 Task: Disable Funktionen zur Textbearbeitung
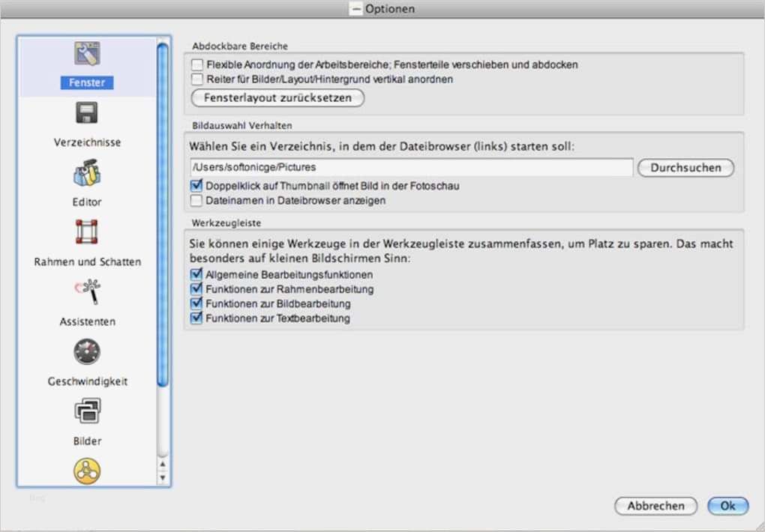click(x=196, y=318)
